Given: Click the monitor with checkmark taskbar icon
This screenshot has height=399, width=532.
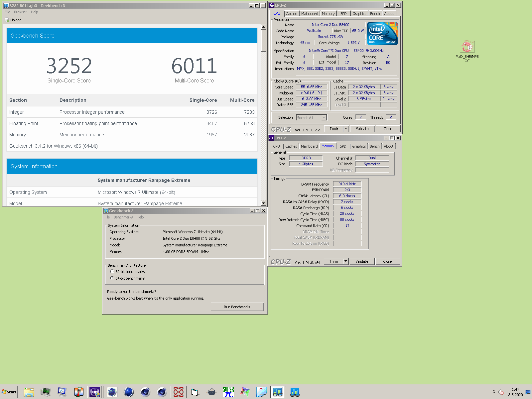Looking at the screenshot, I should (x=62, y=392).
